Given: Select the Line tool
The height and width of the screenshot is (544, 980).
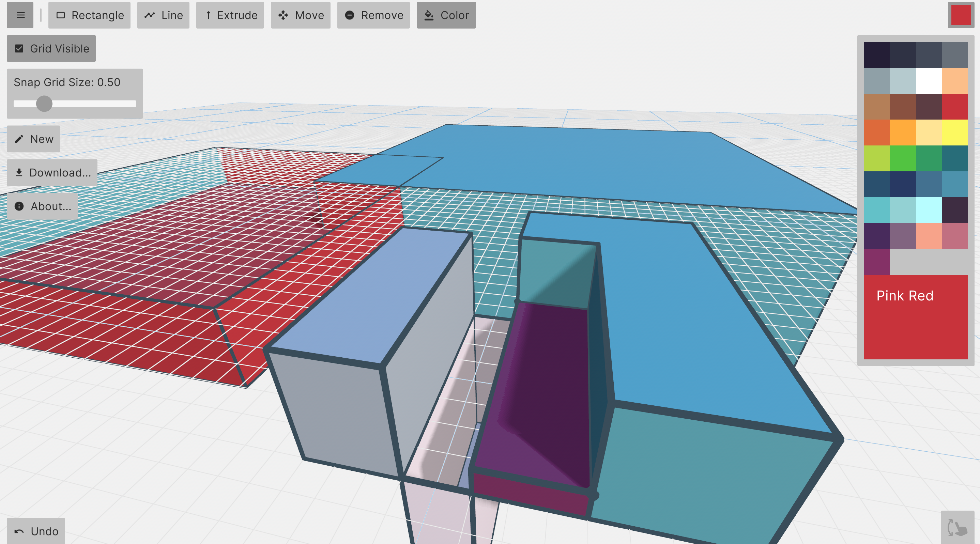Looking at the screenshot, I should coord(163,15).
